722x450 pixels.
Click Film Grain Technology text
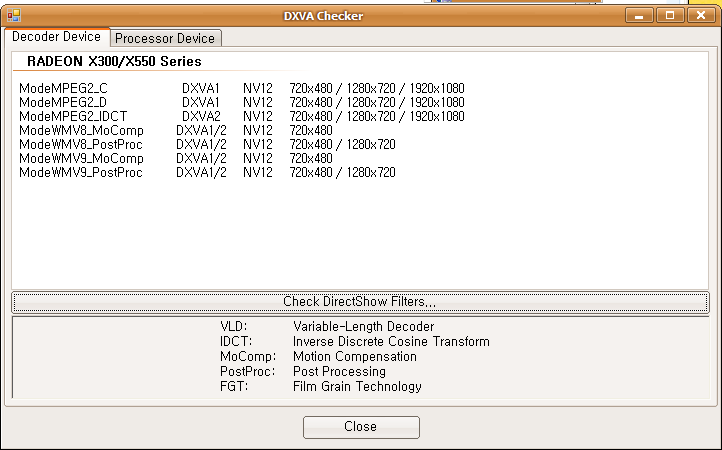coord(357,386)
